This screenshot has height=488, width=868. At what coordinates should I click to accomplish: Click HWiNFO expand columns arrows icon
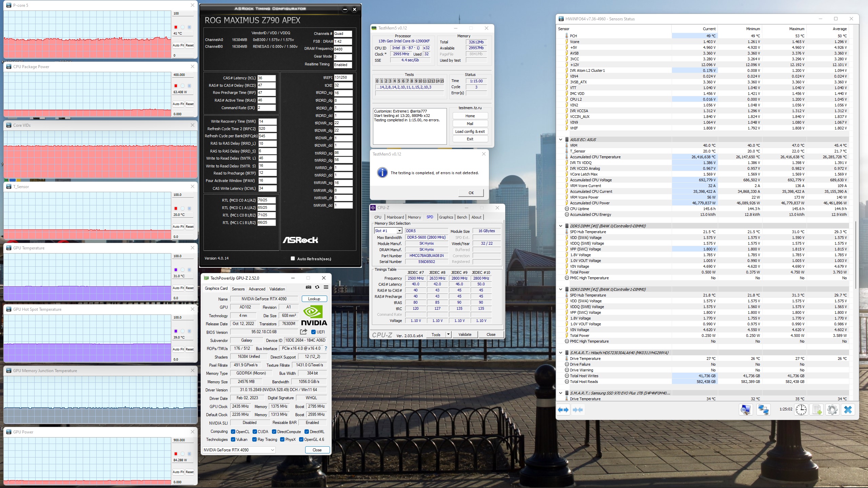click(x=564, y=410)
